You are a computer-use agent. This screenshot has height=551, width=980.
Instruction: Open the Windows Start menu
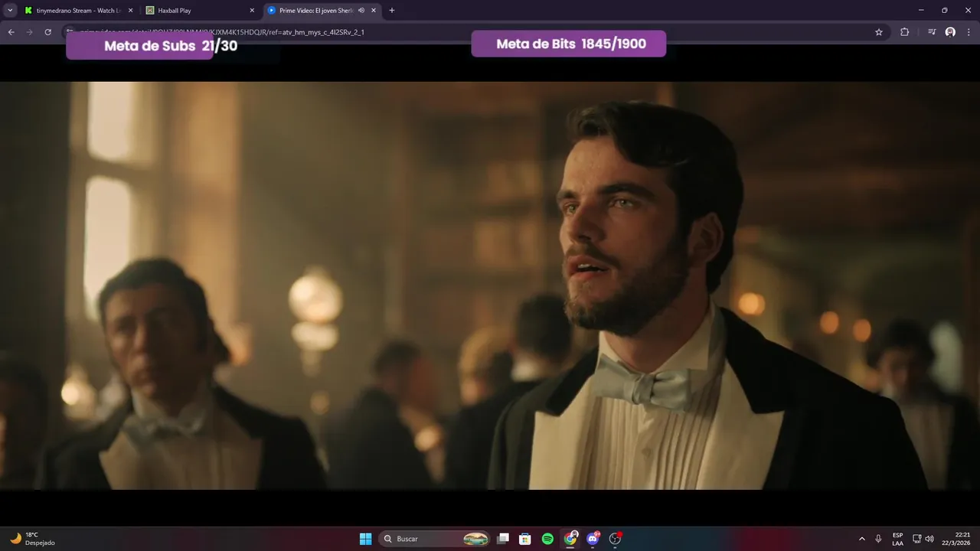point(365,539)
